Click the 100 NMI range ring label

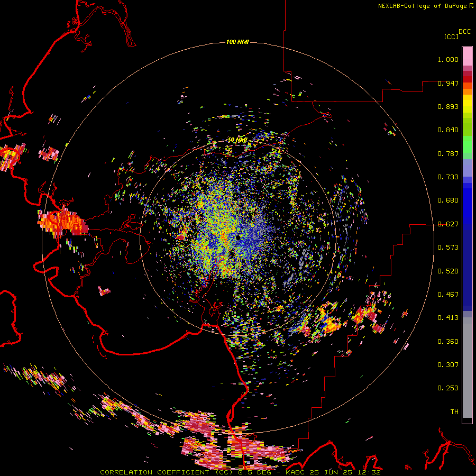click(237, 42)
